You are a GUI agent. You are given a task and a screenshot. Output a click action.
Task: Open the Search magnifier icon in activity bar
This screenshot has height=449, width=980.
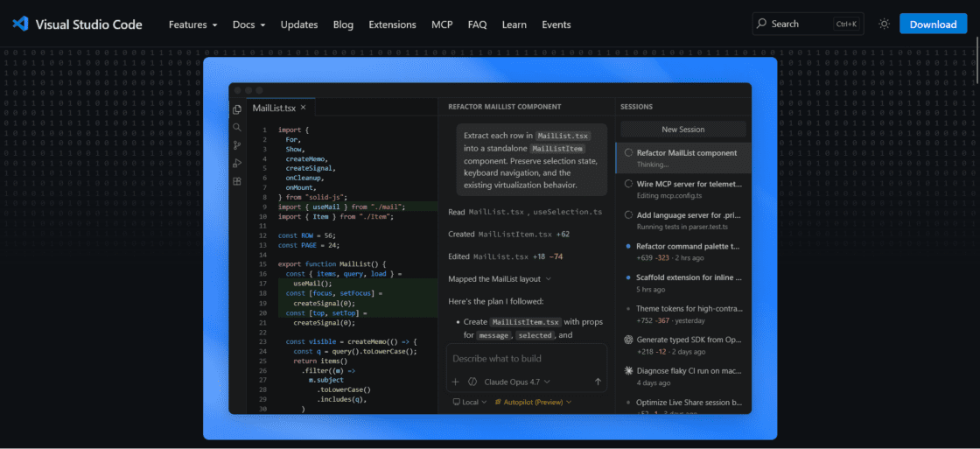click(x=237, y=127)
